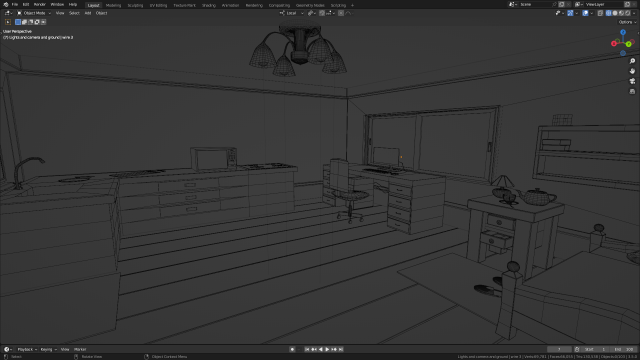Toggle the snap magnet button
Screen dimensions: 640x360
tap(322, 13)
